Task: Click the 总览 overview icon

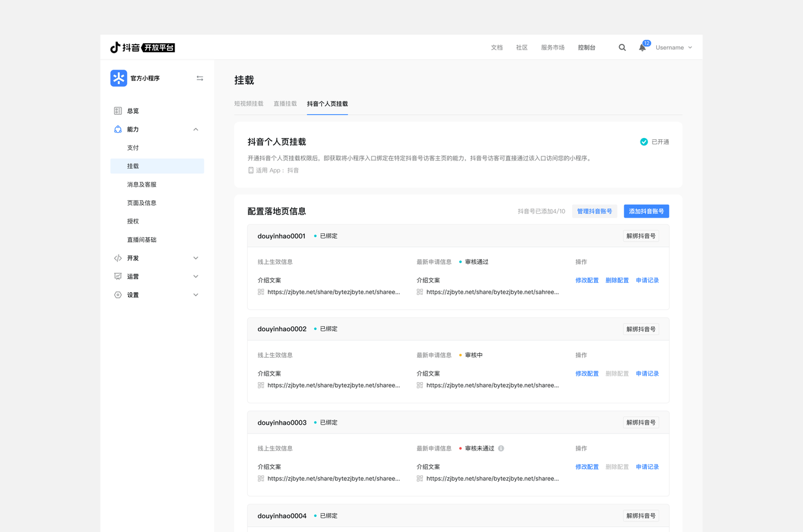Action: pos(118,111)
